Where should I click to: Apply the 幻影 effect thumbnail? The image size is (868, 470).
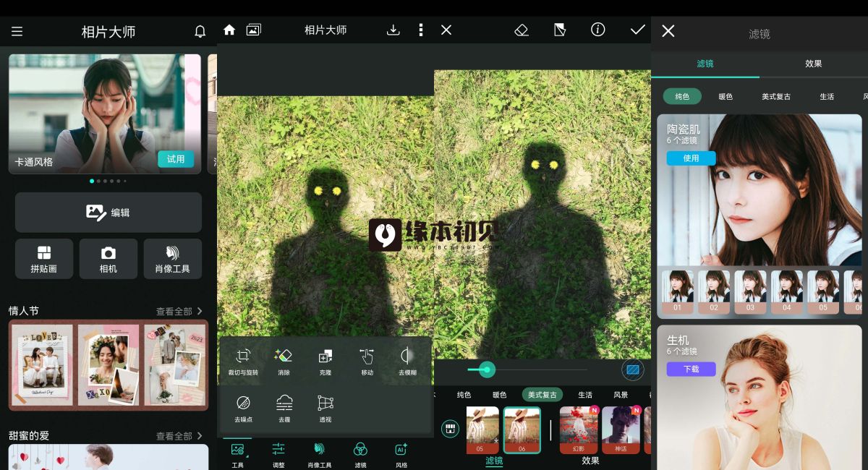pyautogui.click(x=579, y=430)
